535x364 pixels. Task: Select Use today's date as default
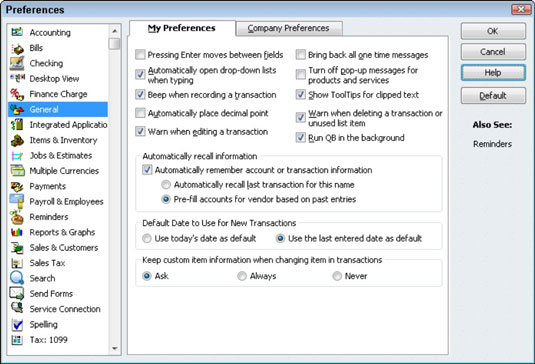point(147,238)
